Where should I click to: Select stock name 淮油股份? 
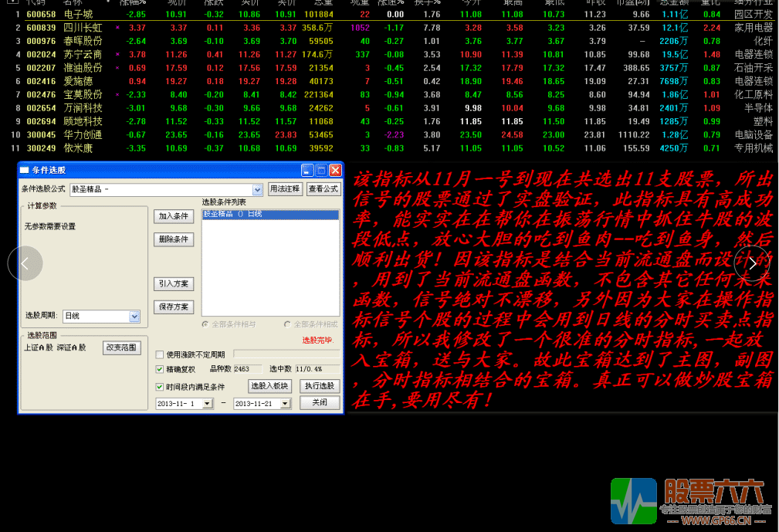click(83, 68)
